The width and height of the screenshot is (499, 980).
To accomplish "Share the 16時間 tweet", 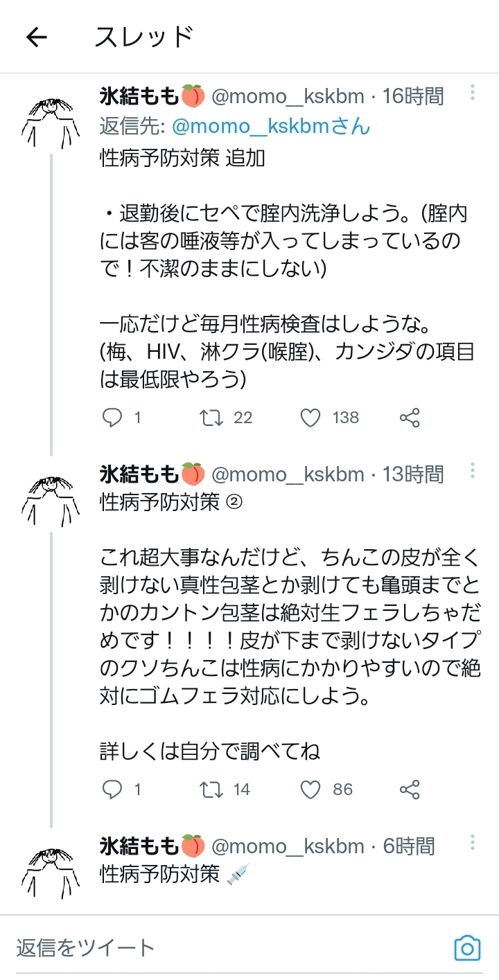I will 410,418.
